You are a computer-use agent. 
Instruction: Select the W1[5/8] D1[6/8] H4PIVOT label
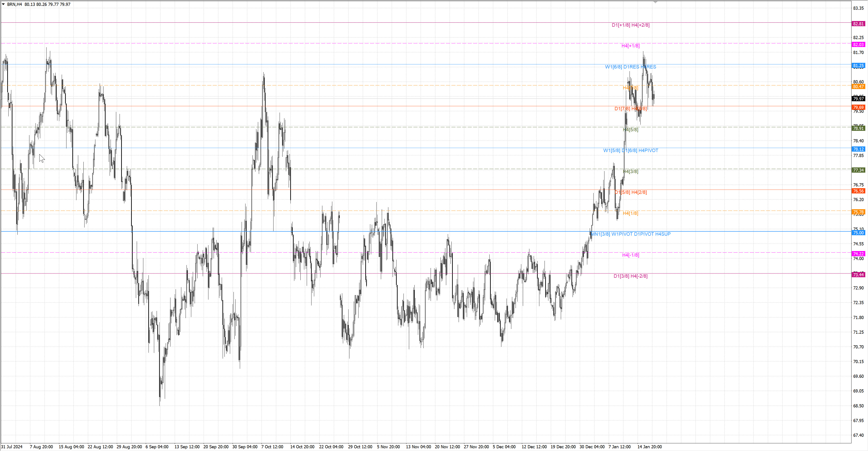tap(630, 150)
